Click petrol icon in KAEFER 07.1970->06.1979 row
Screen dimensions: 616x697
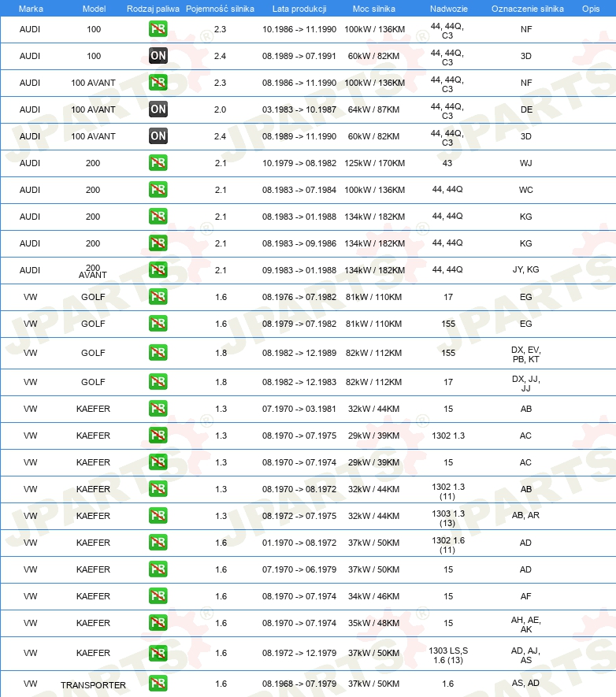(x=158, y=569)
